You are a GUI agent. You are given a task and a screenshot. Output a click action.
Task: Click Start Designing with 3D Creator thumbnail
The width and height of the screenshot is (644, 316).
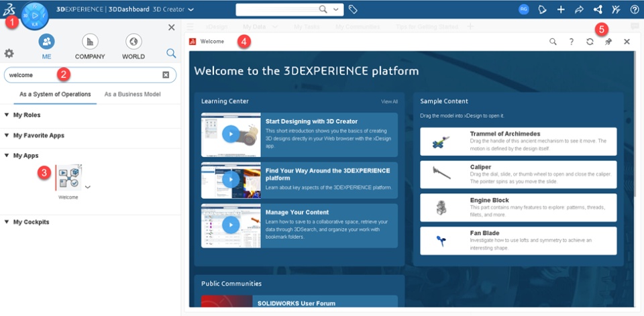click(x=231, y=135)
